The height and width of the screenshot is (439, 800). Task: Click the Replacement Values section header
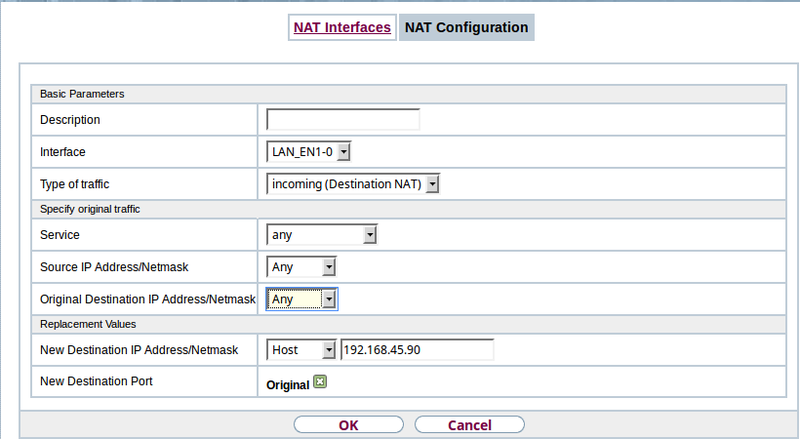88,324
